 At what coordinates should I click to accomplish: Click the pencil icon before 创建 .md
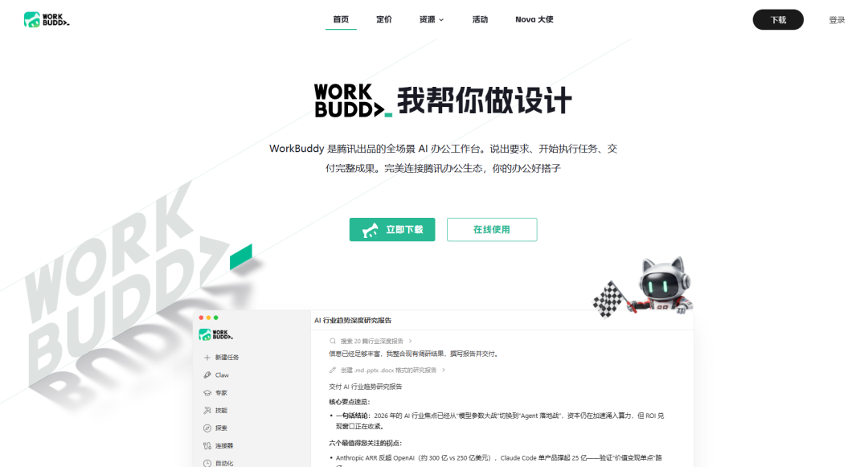[333, 370]
